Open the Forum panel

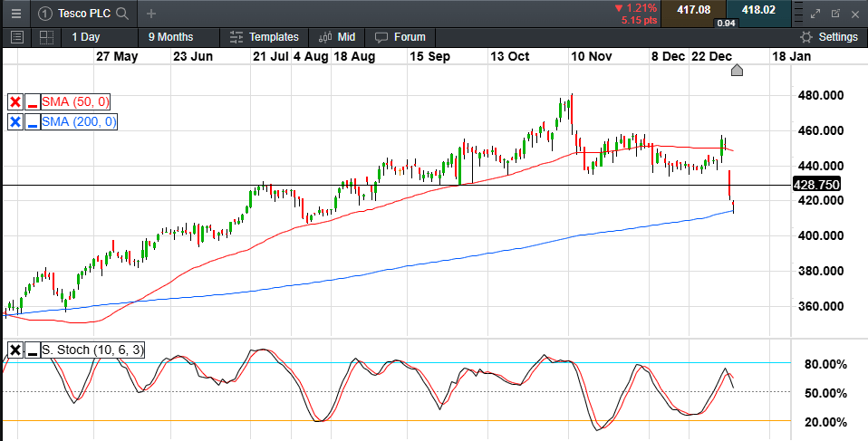coord(400,37)
